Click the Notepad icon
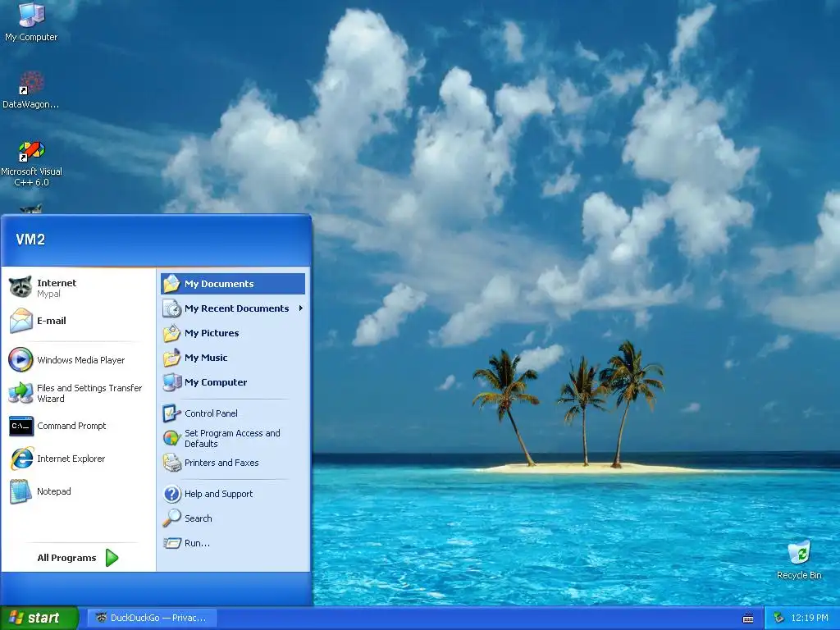The width and height of the screenshot is (840, 630). pyautogui.click(x=21, y=491)
